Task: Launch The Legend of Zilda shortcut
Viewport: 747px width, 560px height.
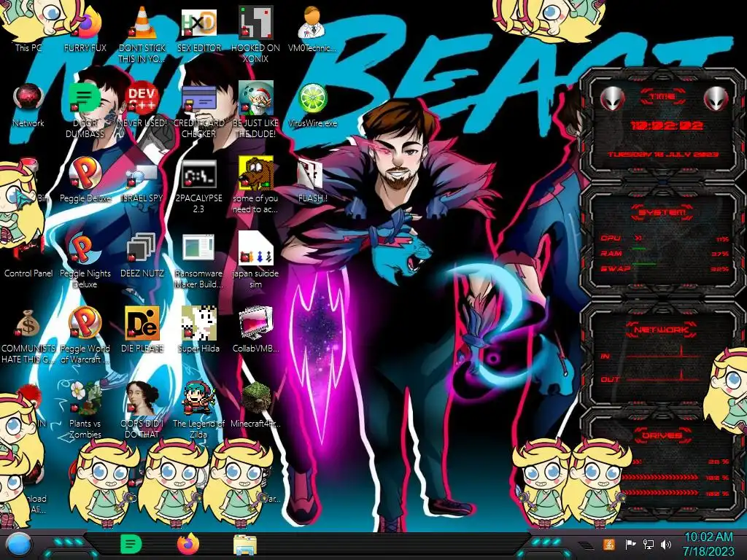Action: (198, 411)
